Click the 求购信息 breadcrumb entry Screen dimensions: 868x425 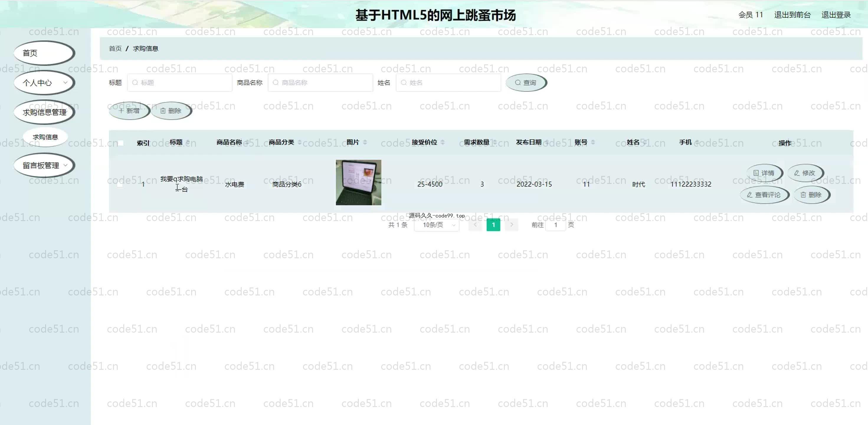pyautogui.click(x=145, y=48)
